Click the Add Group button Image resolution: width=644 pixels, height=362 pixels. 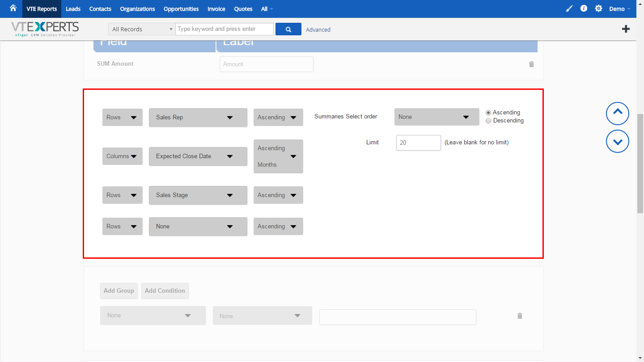[x=119, y=290]
